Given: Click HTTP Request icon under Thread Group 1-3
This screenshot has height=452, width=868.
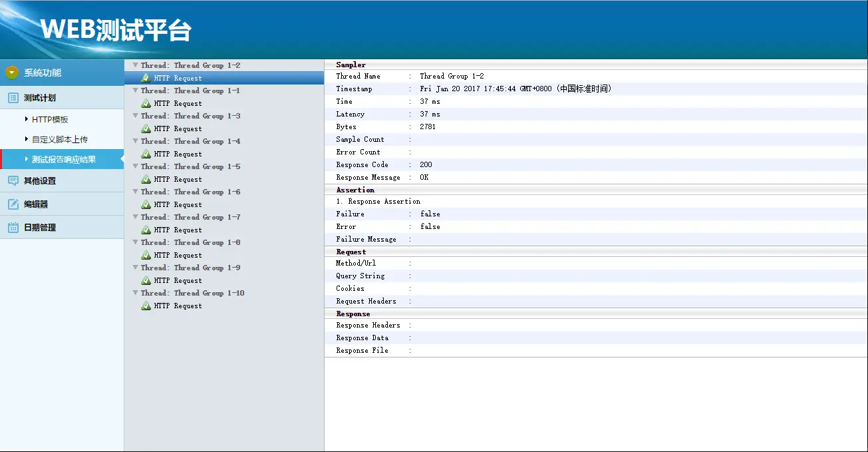Looking at the screenshot, I should pos(146,128).
